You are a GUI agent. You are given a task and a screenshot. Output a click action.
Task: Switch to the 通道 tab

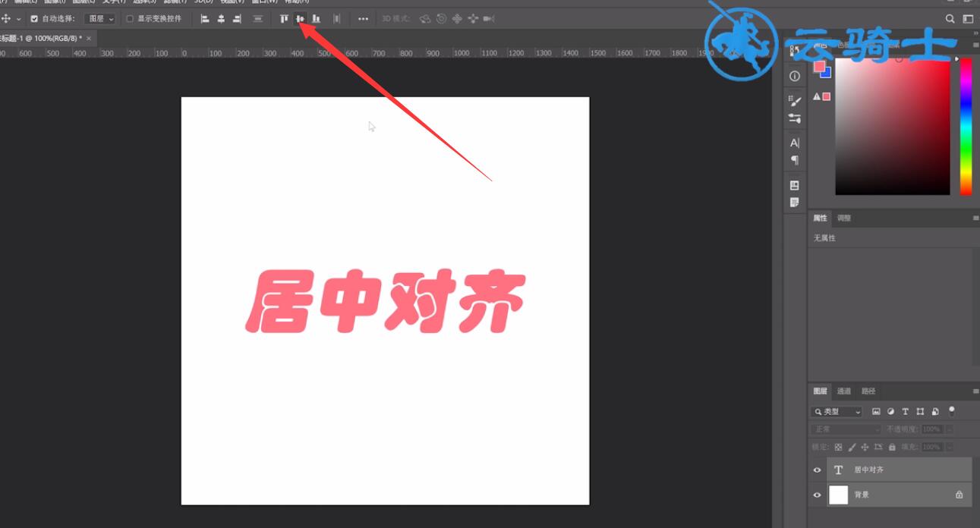(844, 391)
